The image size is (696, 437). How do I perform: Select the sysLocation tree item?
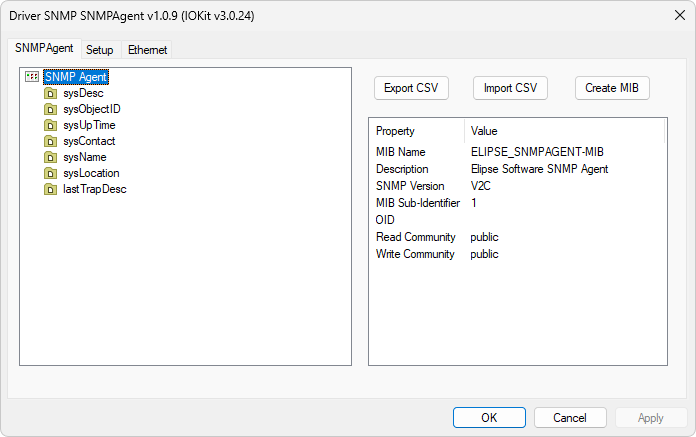91,173
